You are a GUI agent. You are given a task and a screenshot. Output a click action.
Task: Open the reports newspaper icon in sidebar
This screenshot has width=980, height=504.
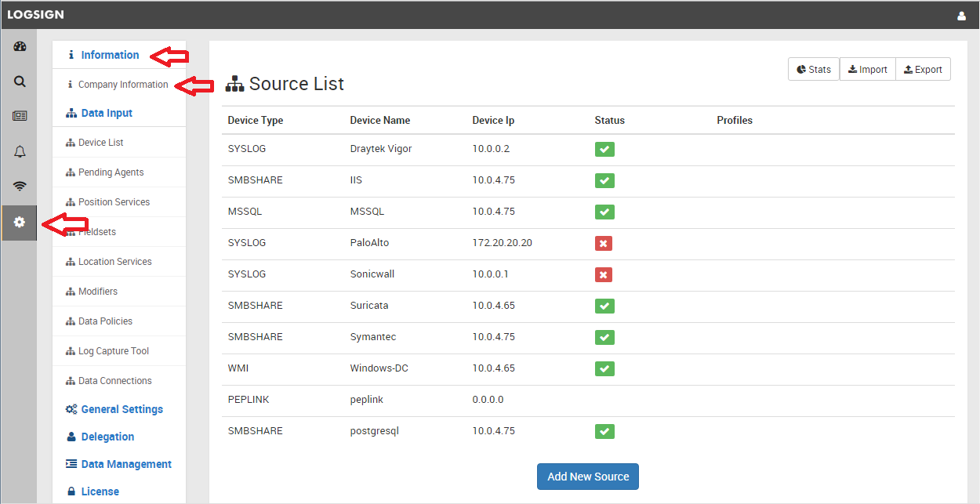[x=20, y=116]
